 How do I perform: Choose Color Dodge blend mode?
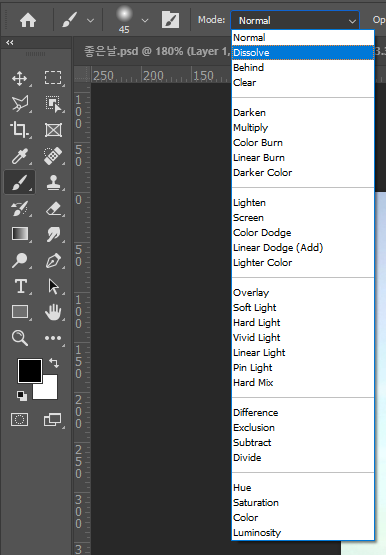pyautogui.click(x=303, y=233)
